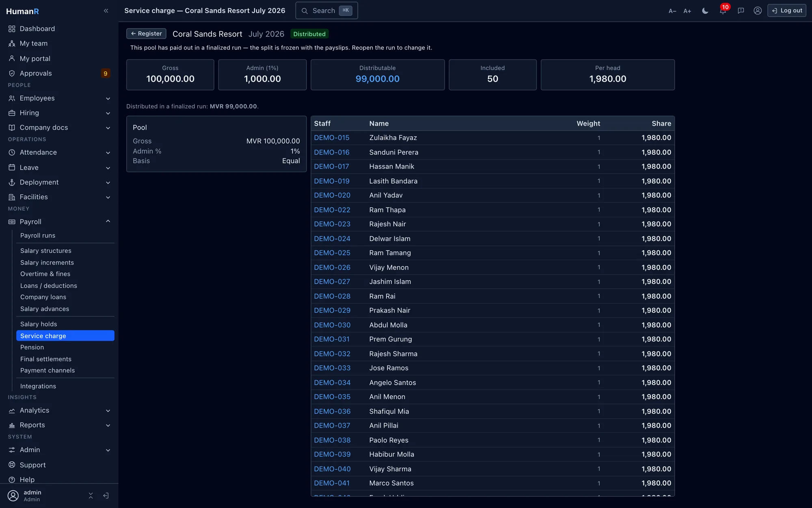Click the Admin sliders icon
This screenshot has width=812, height=508.
tap(12, 450)
